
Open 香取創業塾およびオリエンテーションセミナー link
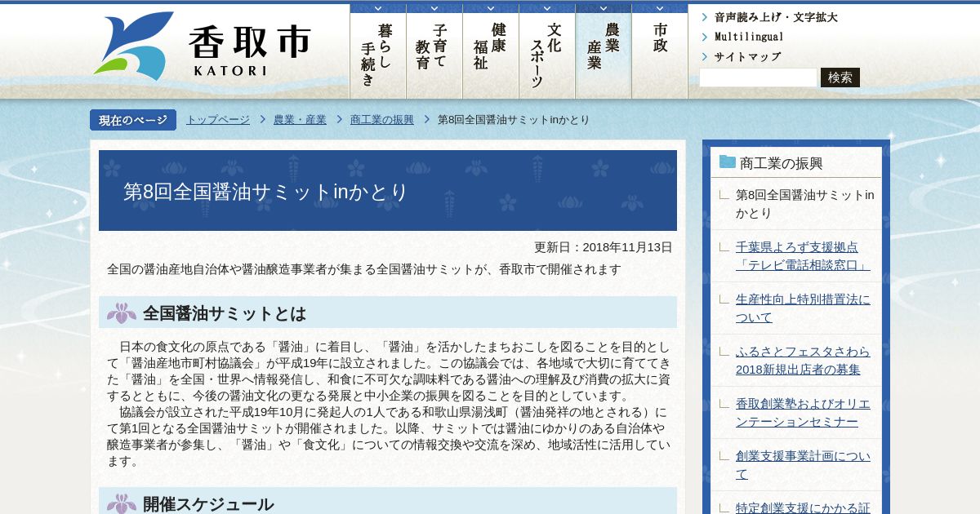coord(803,413)
